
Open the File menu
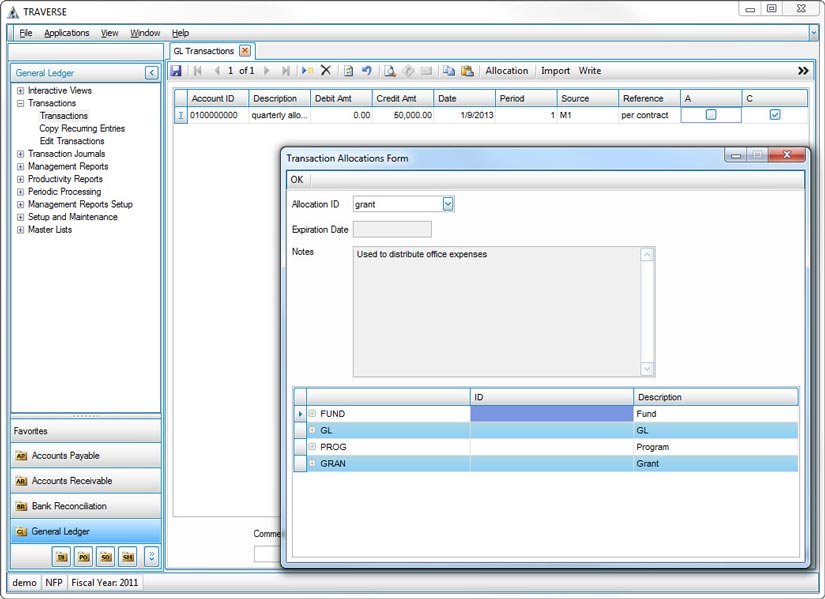tap(26, 33)
